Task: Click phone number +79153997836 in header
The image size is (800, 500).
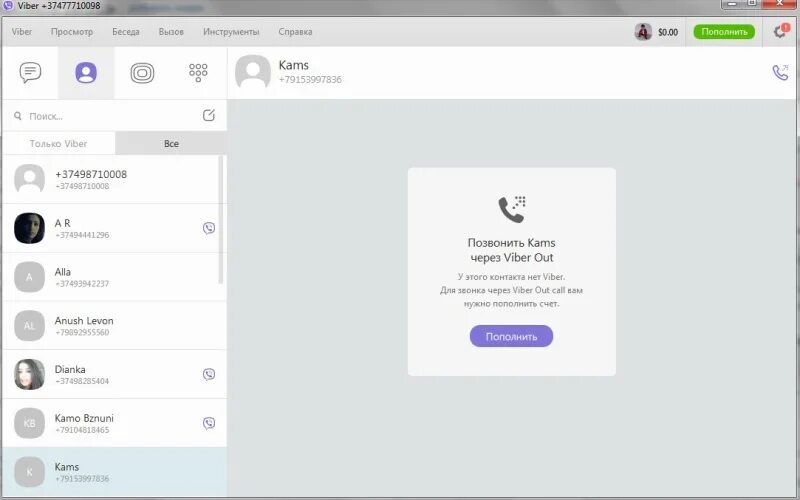Action: (x=310, y=80)
